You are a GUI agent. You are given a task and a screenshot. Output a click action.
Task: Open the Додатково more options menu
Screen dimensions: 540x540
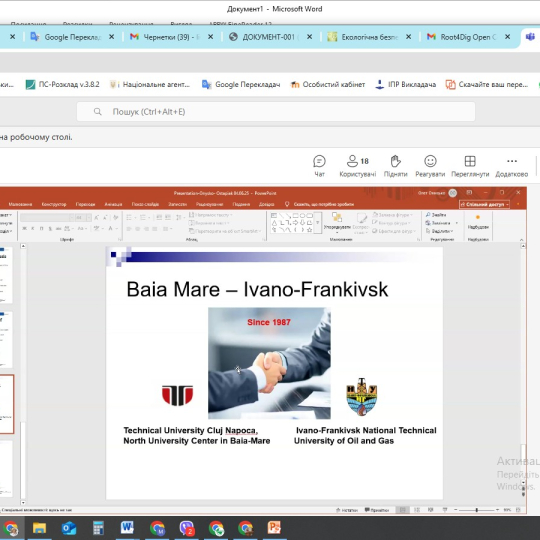(x=512, y=166)
